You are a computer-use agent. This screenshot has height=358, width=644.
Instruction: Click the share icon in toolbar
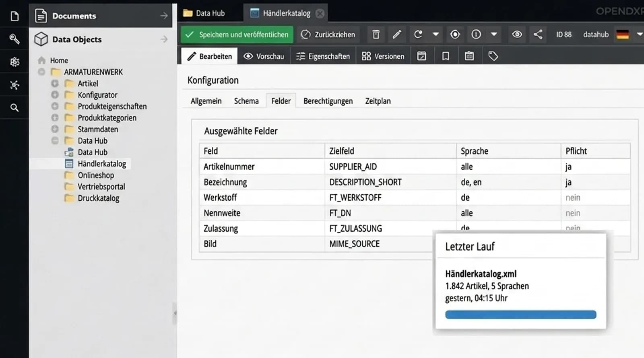538,35
